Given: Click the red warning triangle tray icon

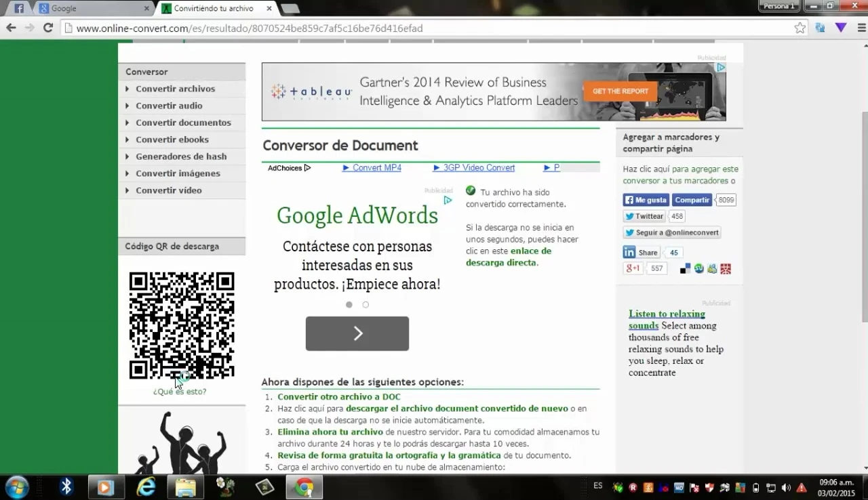Looking at the screenshot, I should (802, 487).
